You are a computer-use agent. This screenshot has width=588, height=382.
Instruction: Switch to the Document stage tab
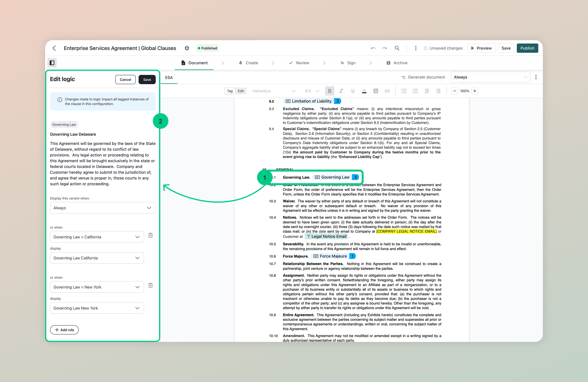(x=194, y=63)
